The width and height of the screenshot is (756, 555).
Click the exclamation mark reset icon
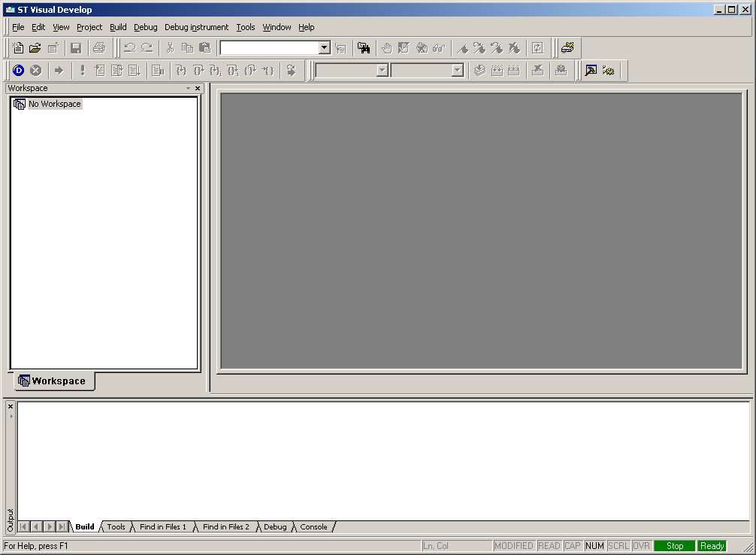click(x=83, y=71)
